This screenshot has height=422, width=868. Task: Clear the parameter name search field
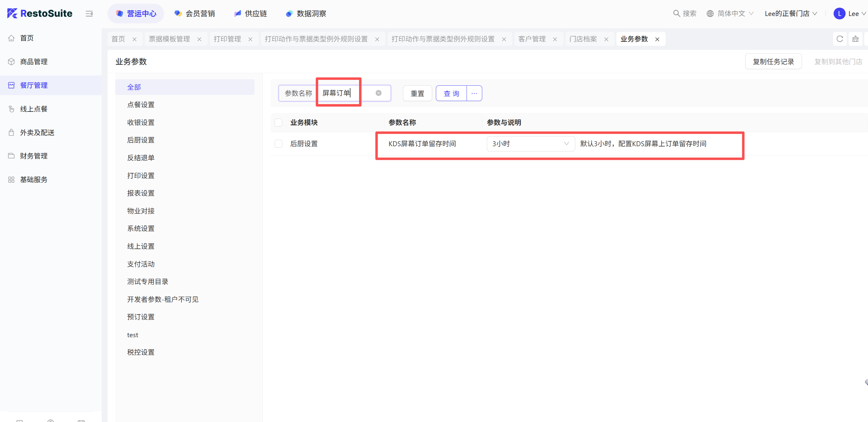[x=378, y=93]
